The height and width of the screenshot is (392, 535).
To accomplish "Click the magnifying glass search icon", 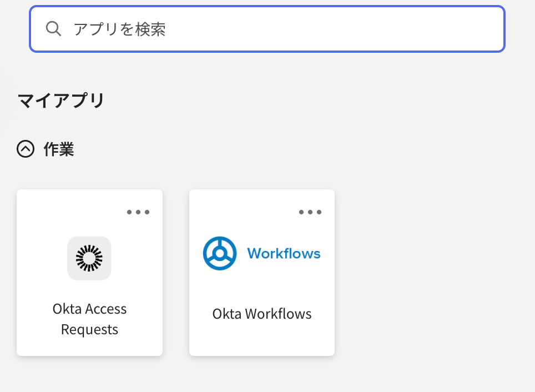I will pos(54,29).
